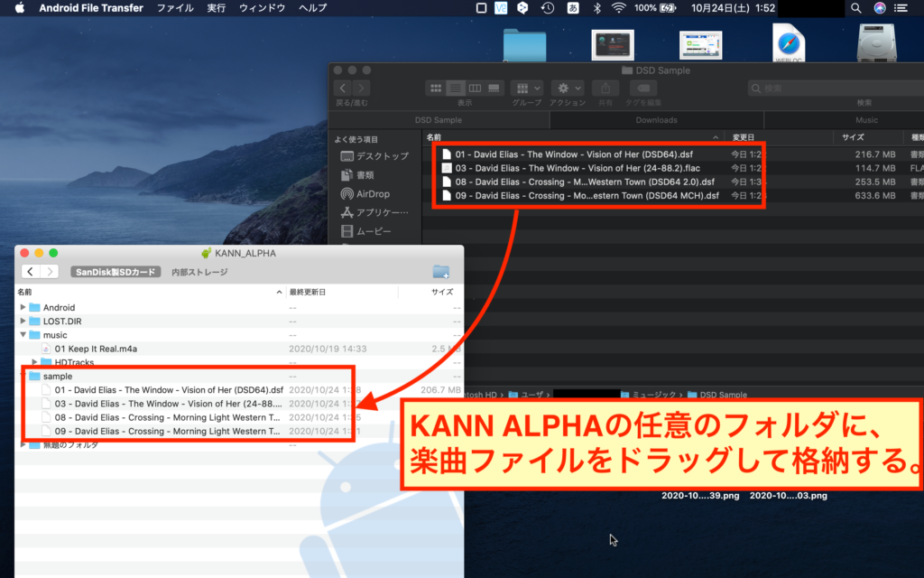The height and width of the screenshot is (578, 924).
Task: Click the Finder 共有 share button
Action: tap(605, 88)
